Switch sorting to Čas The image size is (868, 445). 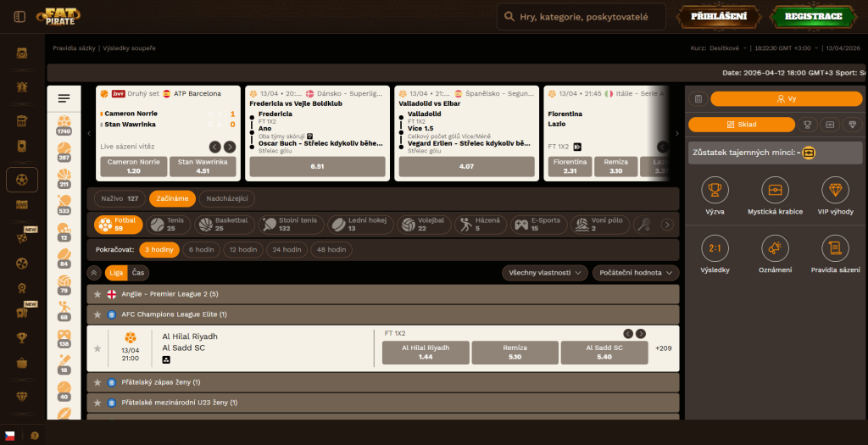pos(137,273)
